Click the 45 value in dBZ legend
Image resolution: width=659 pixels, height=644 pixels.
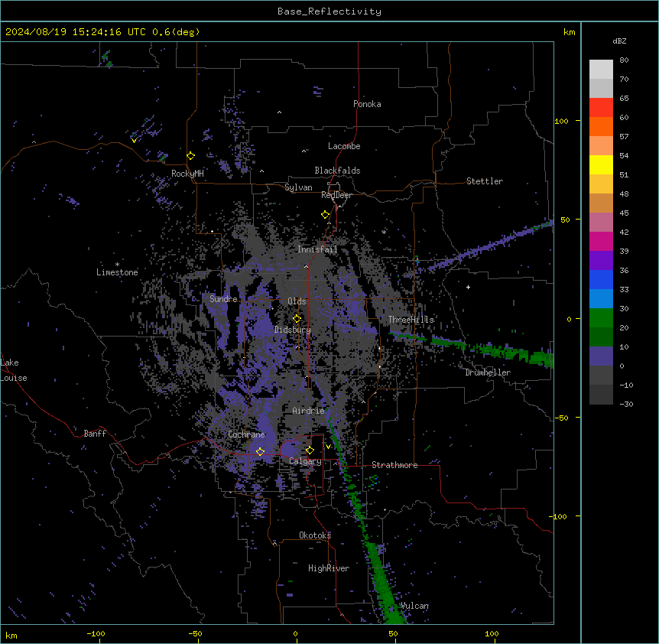point(624,213)
